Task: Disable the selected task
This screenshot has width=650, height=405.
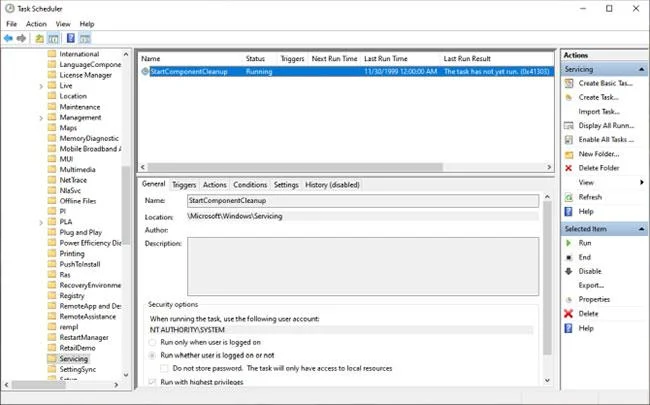Action: (589, 271)
